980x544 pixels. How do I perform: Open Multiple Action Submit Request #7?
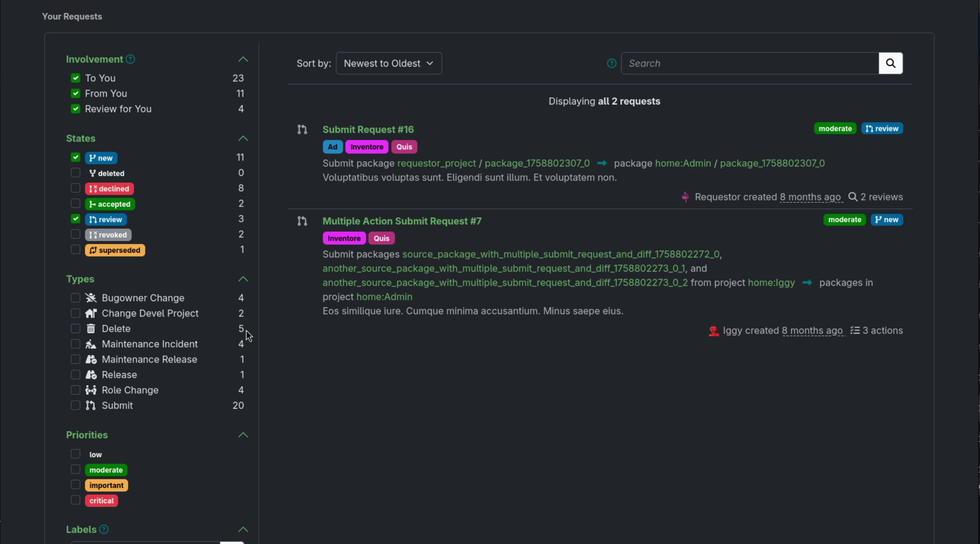pyautogui.click(x=402, y=221)
